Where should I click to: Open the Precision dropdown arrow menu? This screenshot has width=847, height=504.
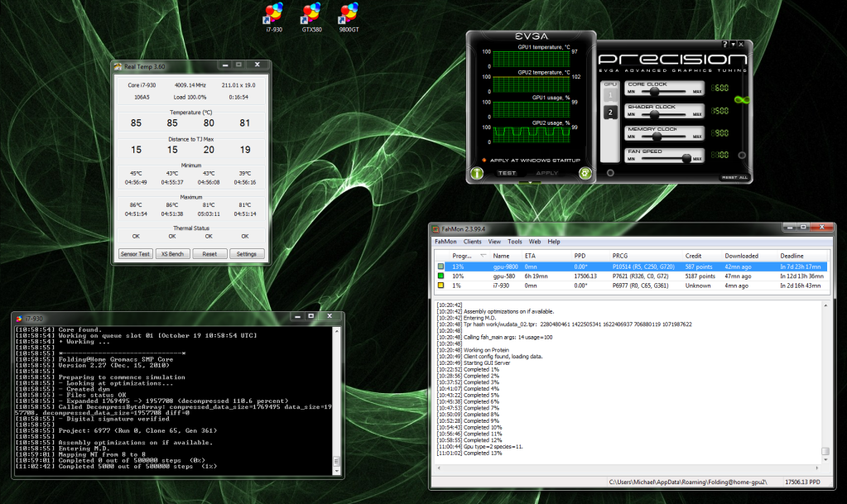click(733, 45)
